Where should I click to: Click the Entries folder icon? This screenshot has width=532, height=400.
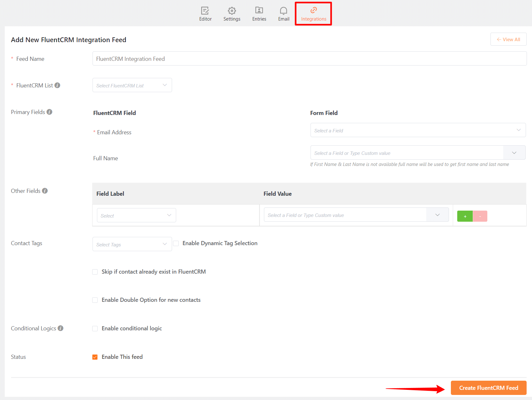point(259,10)
